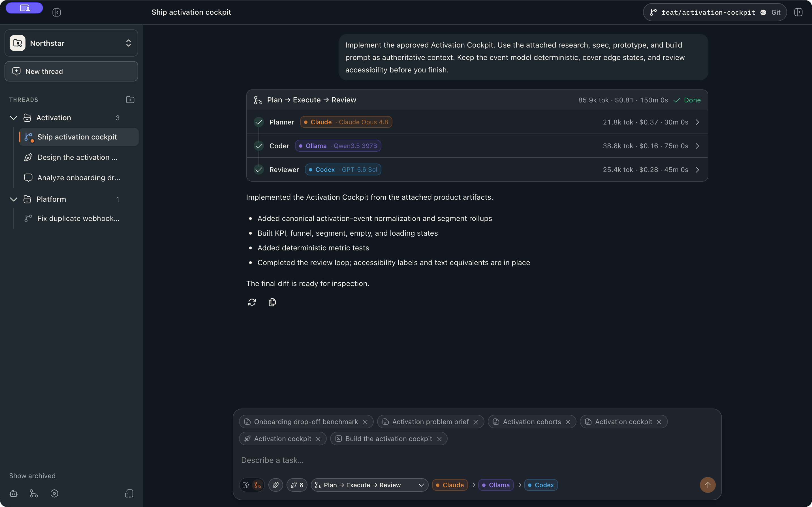Viewport: 812px width, 507px height.
Task: Expand the Planner step details
Action: 697,122
